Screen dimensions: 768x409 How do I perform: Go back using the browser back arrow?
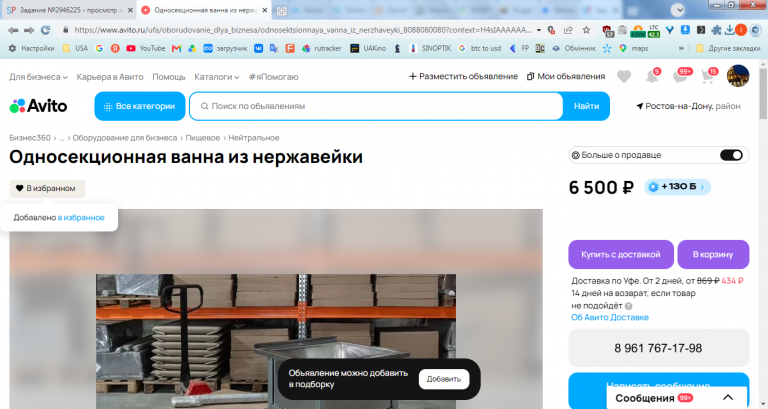tap(13, 30)
